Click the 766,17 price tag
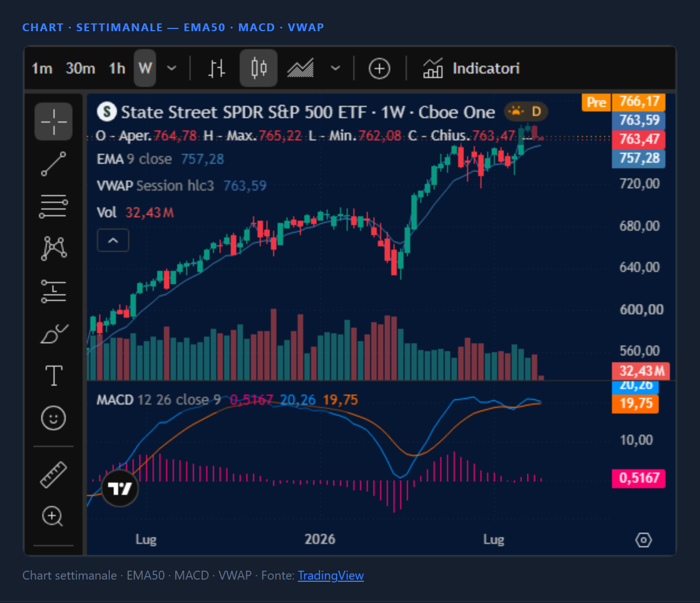This screenshot has width=700, height=603. [639, 102]
